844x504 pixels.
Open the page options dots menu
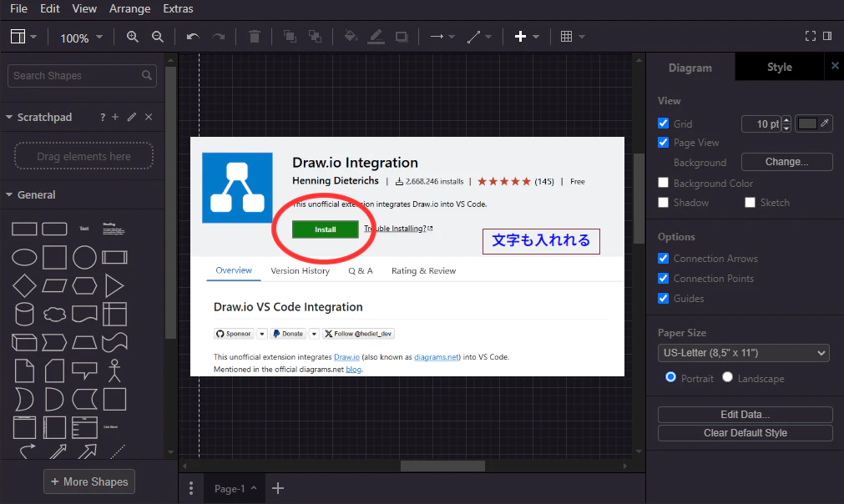click(x=191, y=488)
